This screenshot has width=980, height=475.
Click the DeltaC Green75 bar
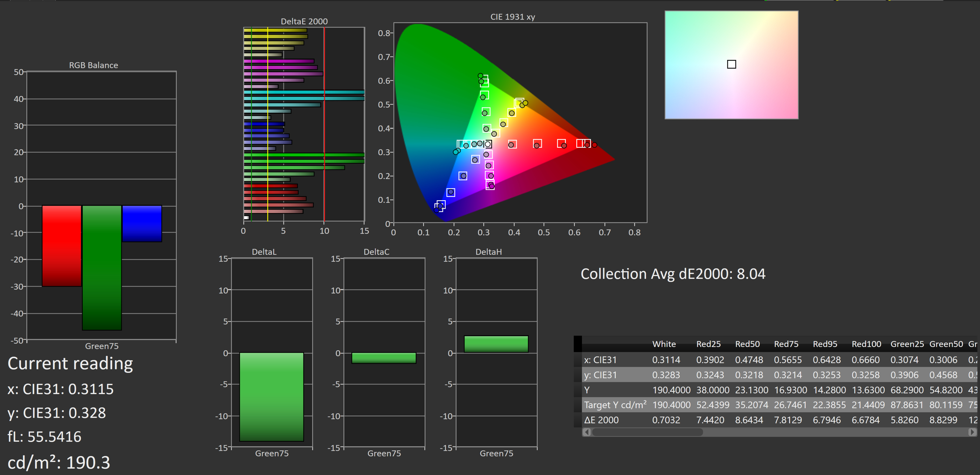point(384,358)
